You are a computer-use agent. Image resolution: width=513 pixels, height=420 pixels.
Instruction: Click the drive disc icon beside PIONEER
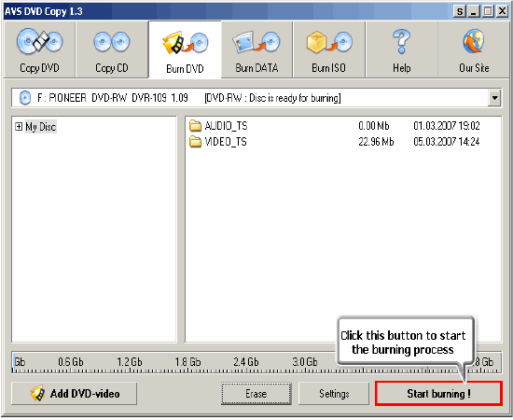[25, 98]
